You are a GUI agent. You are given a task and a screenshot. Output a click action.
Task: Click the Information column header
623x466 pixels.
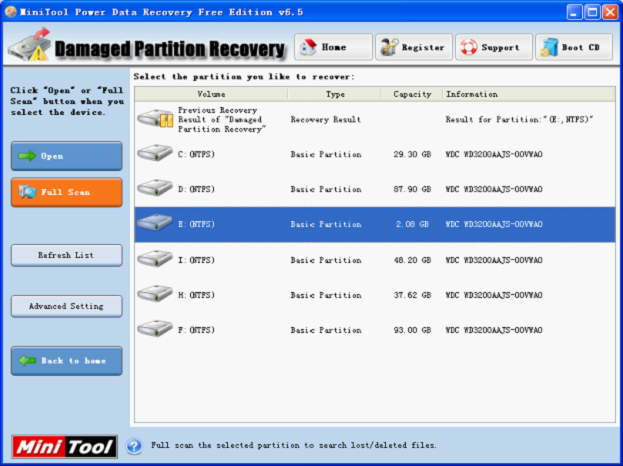(x=528, y=94)
